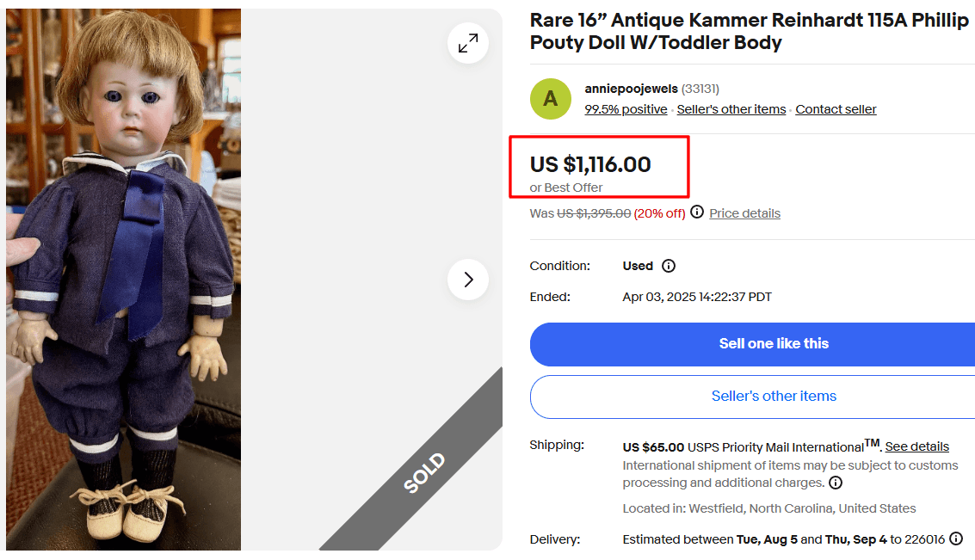View seller feedback score (33131)

700,89
